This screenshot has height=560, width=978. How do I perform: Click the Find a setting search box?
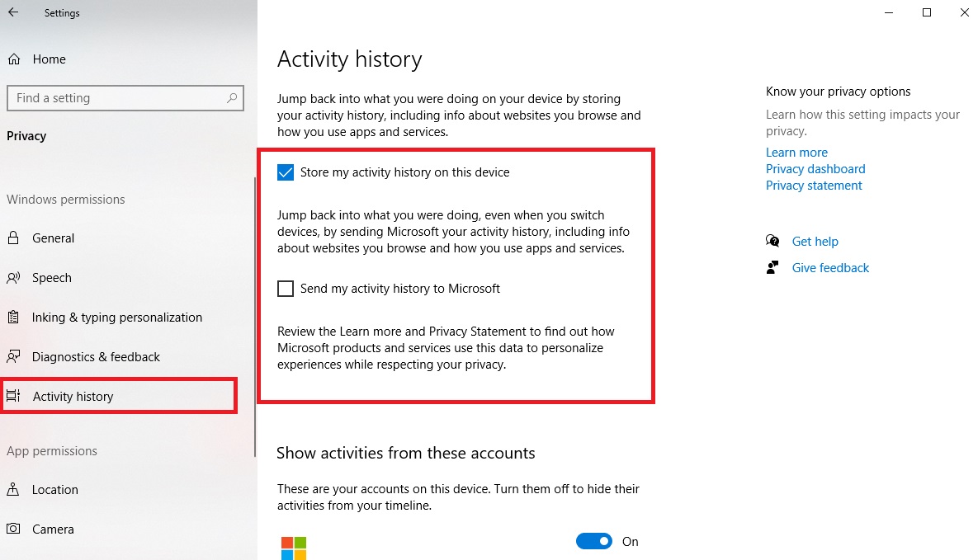tap(116, 98)
